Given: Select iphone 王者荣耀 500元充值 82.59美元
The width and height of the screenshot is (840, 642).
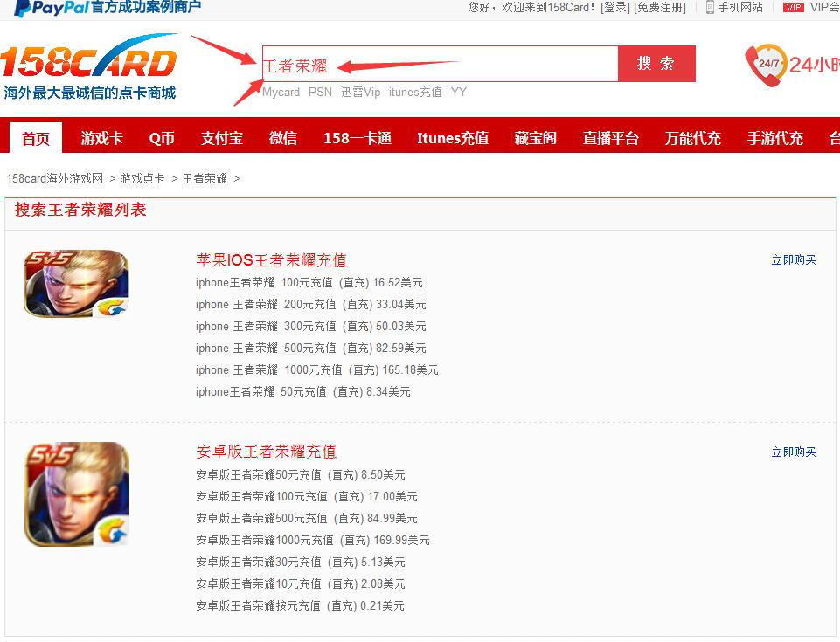Looking at the screenshot, I should [x=310, y=348].
